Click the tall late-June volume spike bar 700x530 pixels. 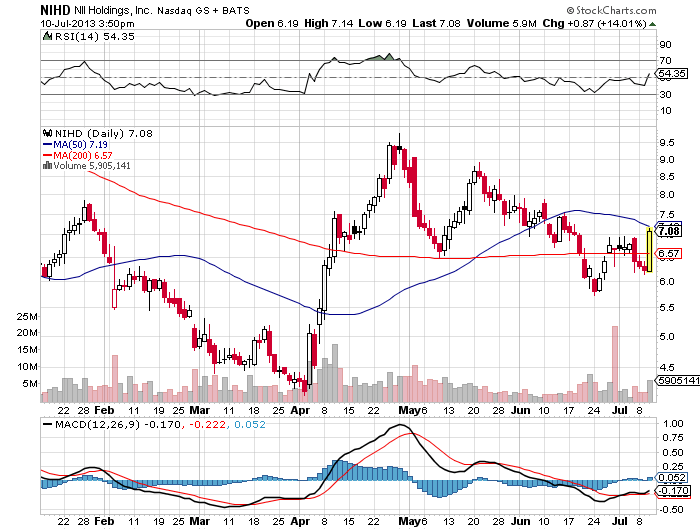[615, 364]
